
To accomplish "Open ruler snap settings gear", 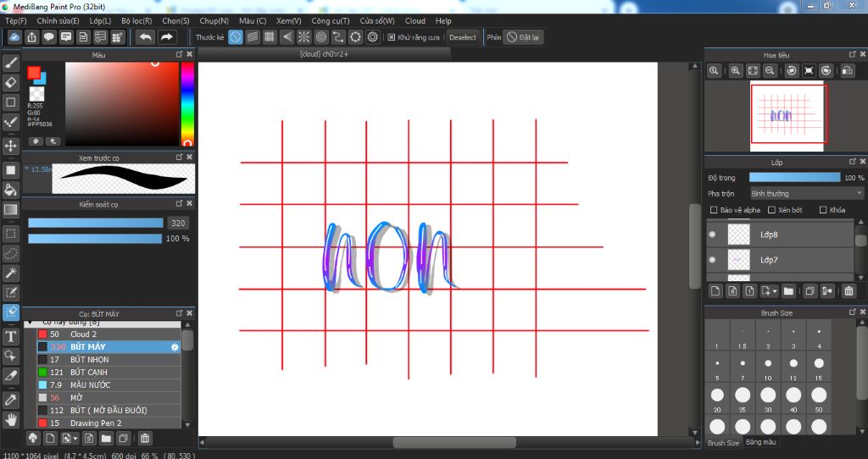I will [373, 37].
